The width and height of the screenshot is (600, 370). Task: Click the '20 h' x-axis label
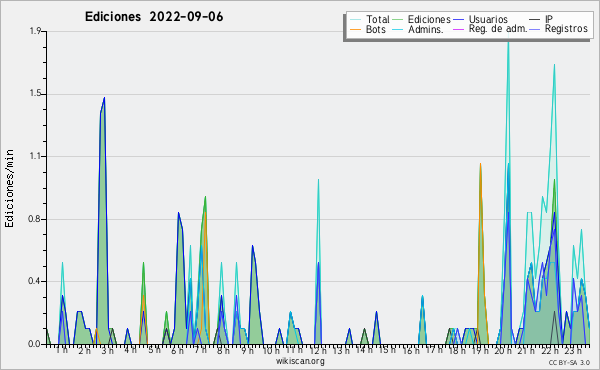[503, 350]
